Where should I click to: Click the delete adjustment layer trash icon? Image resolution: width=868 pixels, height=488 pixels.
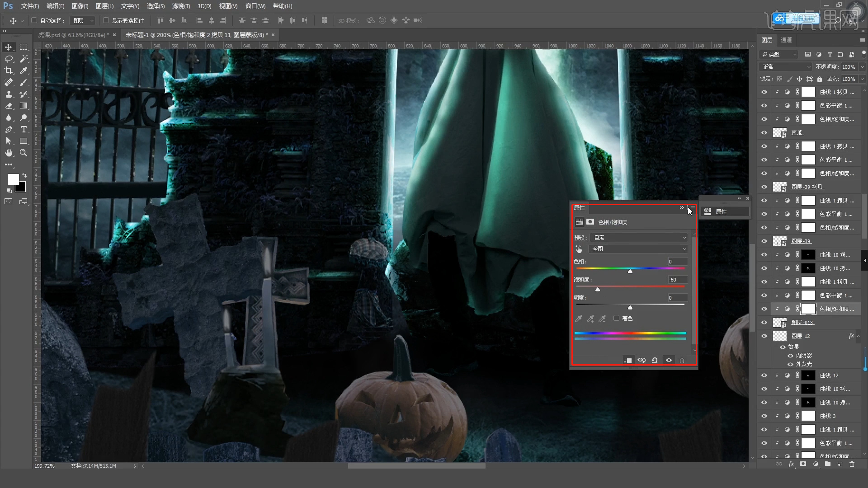pyautogui.click(x=682, y=360)
